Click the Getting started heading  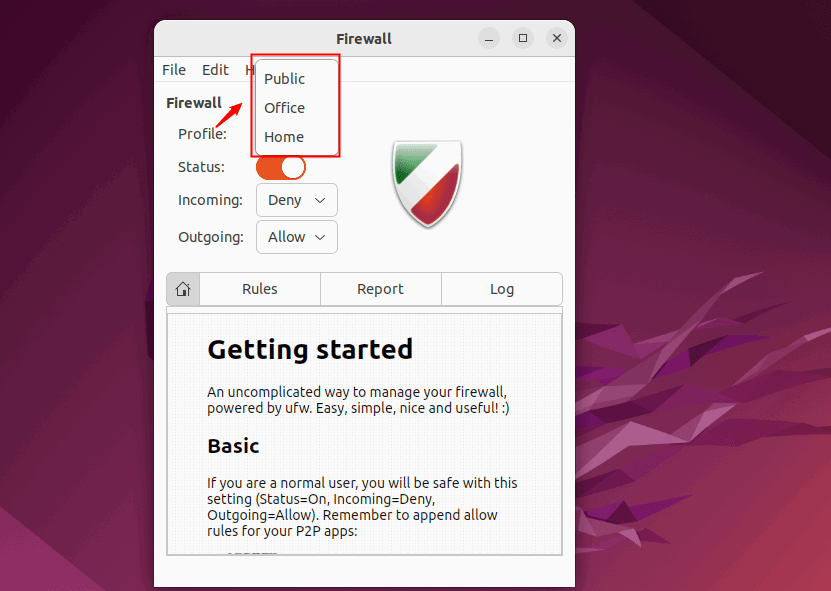pos(310,349)
